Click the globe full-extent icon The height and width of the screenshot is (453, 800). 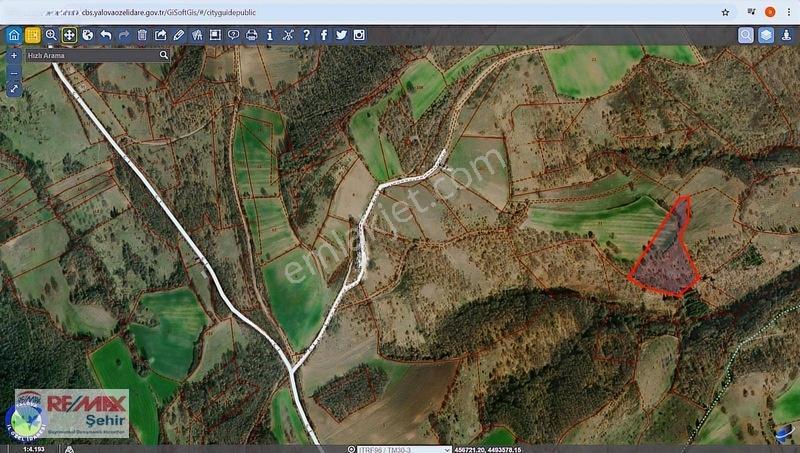pos(88,35)
